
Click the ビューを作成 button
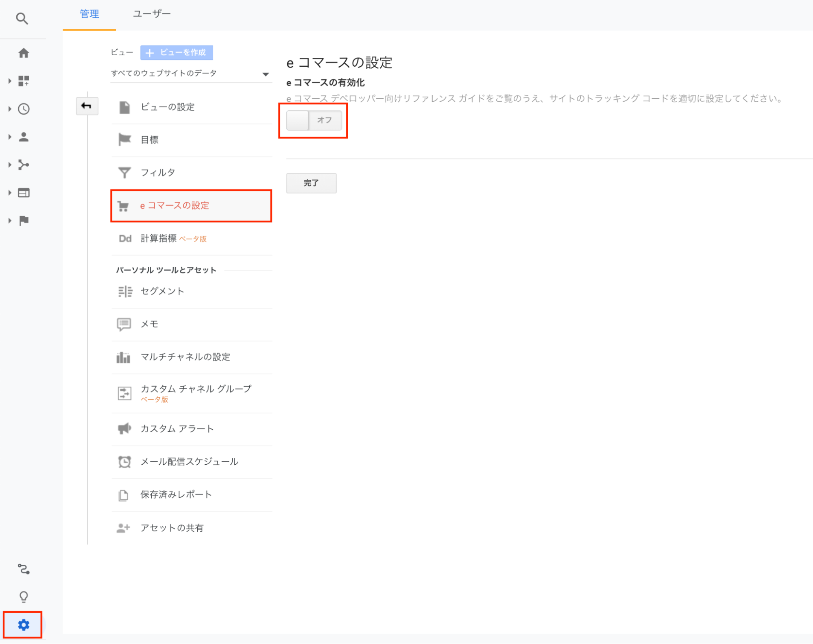(177, 52)
